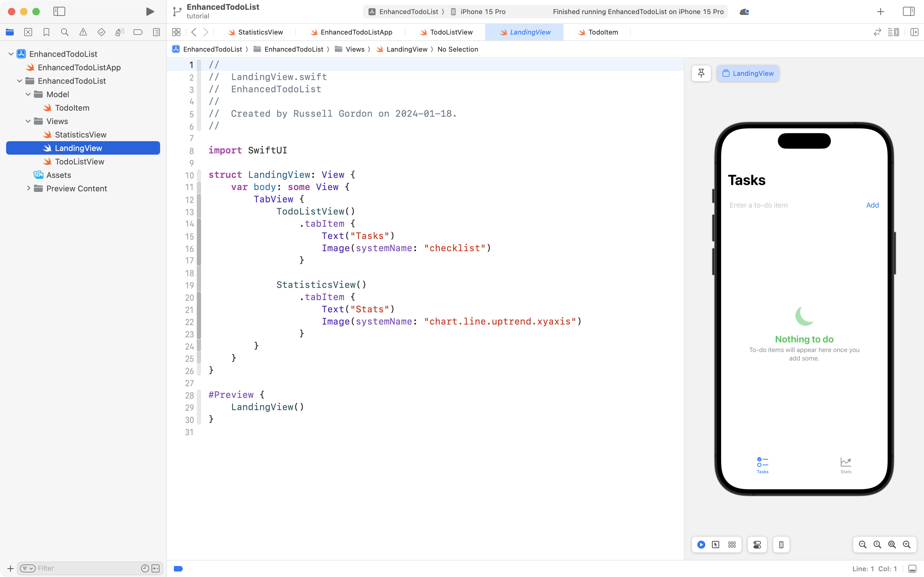Run the project with the play button
Viewport: 924px width, 577px height.
(x=149, y=11)
